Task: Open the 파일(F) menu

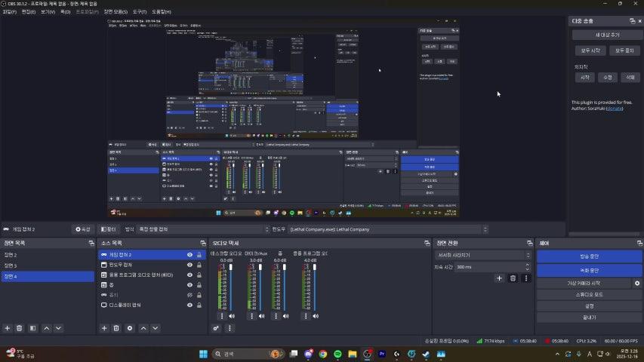Action: tap(10, 12)
